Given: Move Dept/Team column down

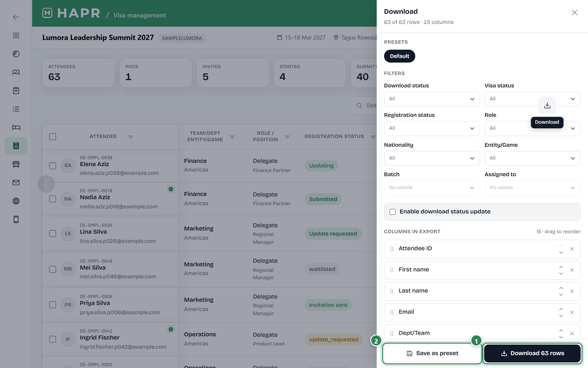Looking at the screenshot, I should click(x=561, y=337).
